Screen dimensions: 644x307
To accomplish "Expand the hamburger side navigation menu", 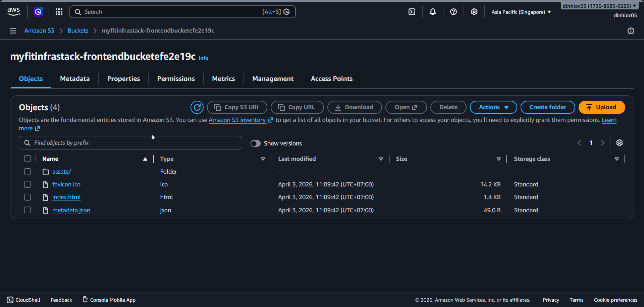I will 13,31.
